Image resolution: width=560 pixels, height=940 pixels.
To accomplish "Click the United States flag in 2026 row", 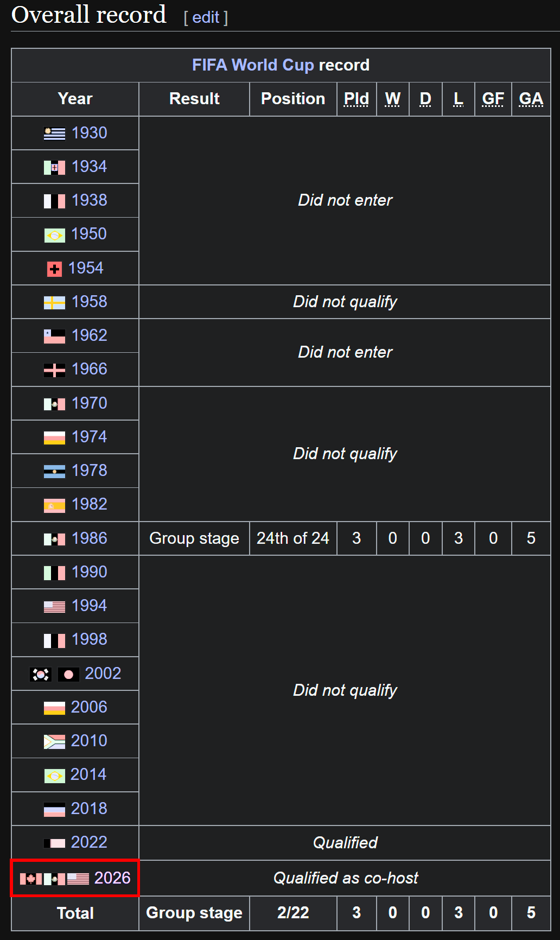I will click(x=78, y=879).
